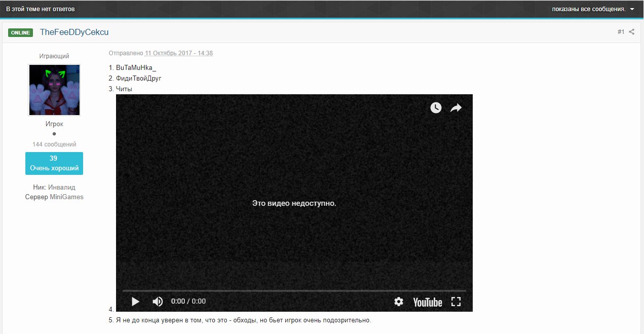Click the video's share arrow icon

pyautogui.click(x=456, y=107)
